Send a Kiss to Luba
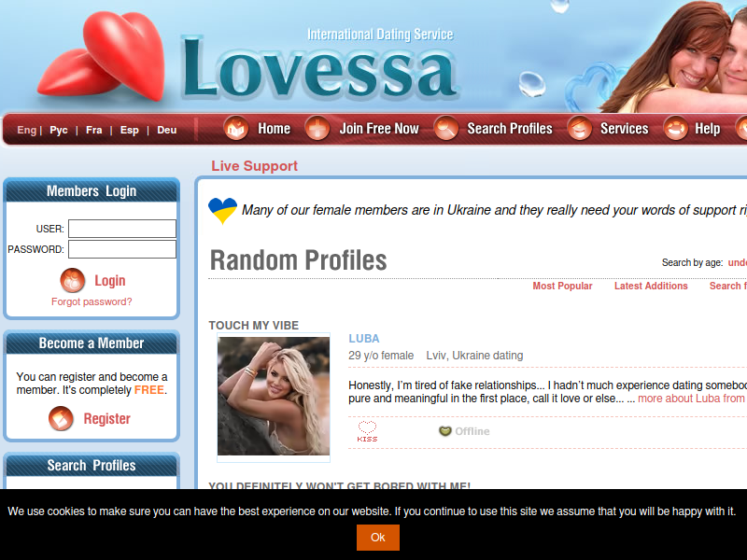Viewport: 747px width, 560px height. point(367,431)
